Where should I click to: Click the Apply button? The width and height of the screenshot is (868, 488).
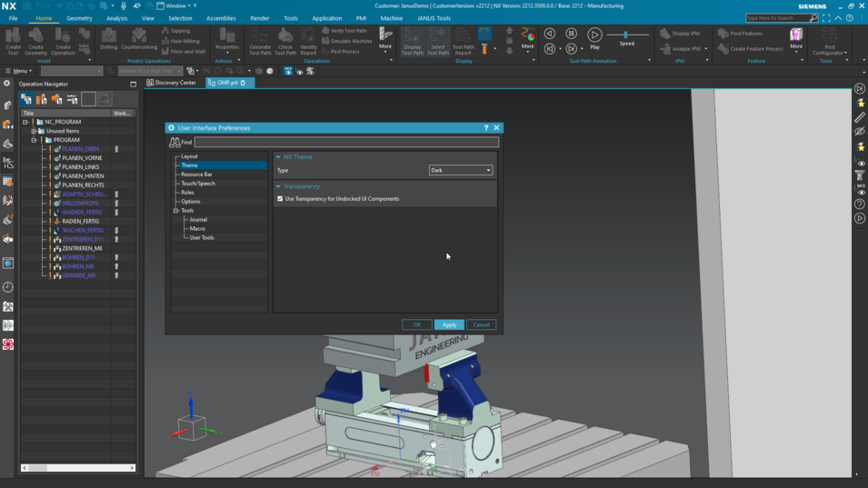pos(449,324)
